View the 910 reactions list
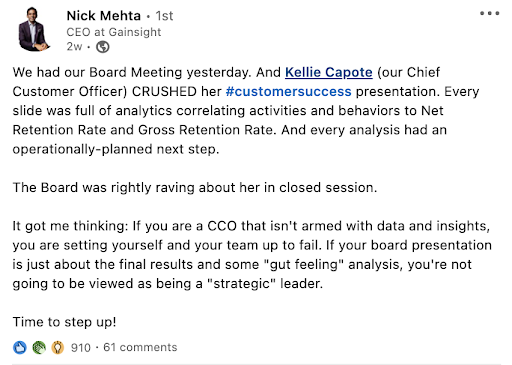 81,347
